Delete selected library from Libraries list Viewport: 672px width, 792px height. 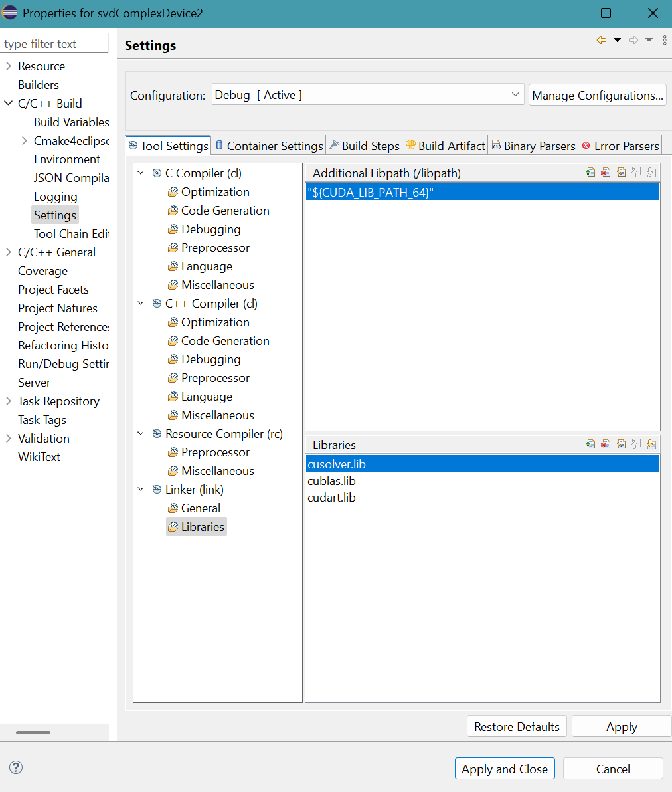point(605,445)
